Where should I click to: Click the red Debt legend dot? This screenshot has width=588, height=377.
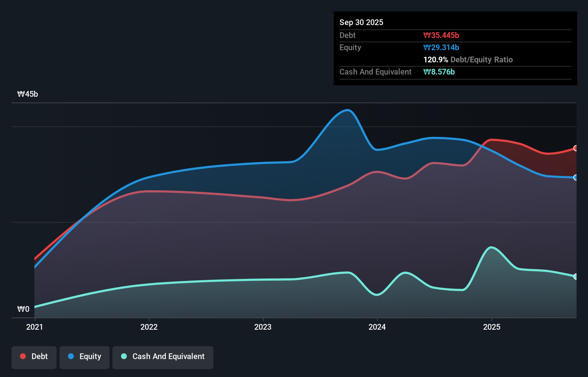tap(22, 356)
